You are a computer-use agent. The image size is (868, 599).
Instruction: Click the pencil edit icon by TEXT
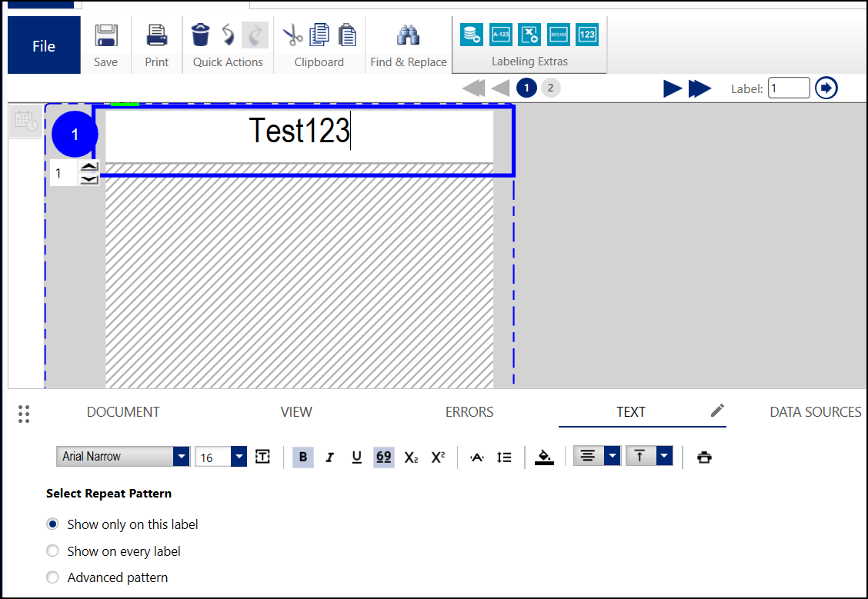click(717, 411)
